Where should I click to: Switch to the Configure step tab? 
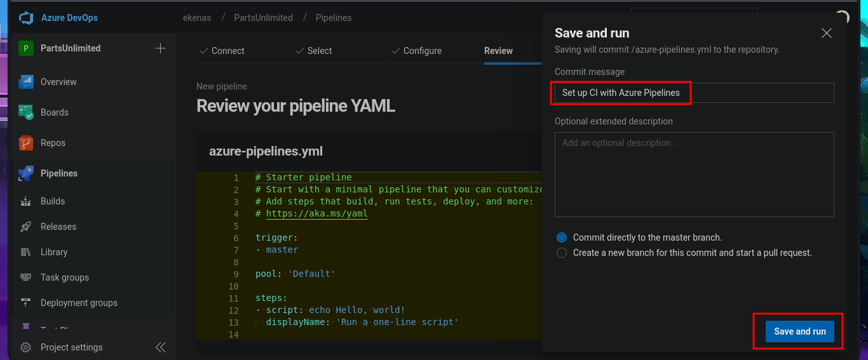click(x=422, y=51)
